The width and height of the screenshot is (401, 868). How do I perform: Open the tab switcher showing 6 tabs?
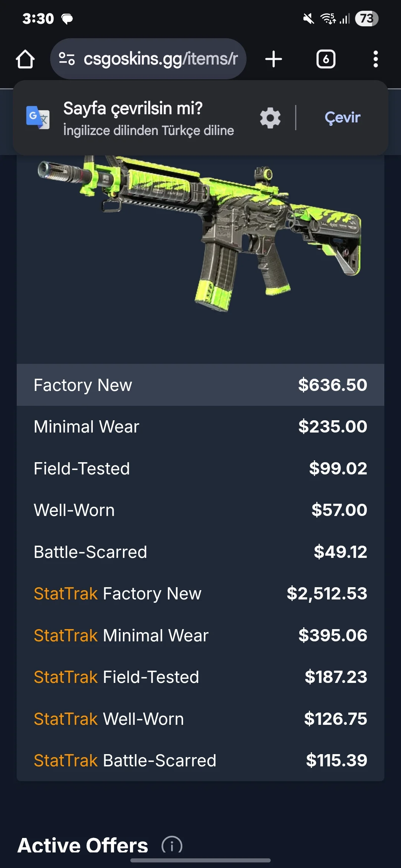tap(326, 59)
